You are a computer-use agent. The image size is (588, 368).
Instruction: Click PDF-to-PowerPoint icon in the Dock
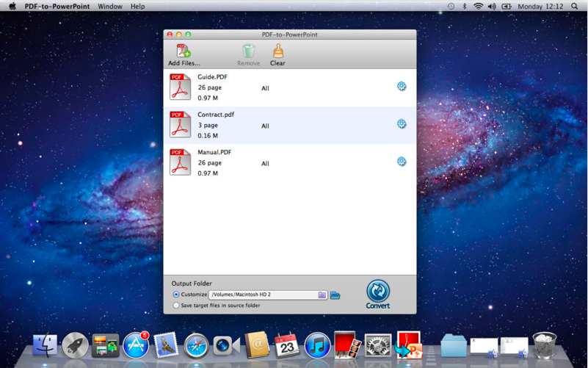coord(408,344)
